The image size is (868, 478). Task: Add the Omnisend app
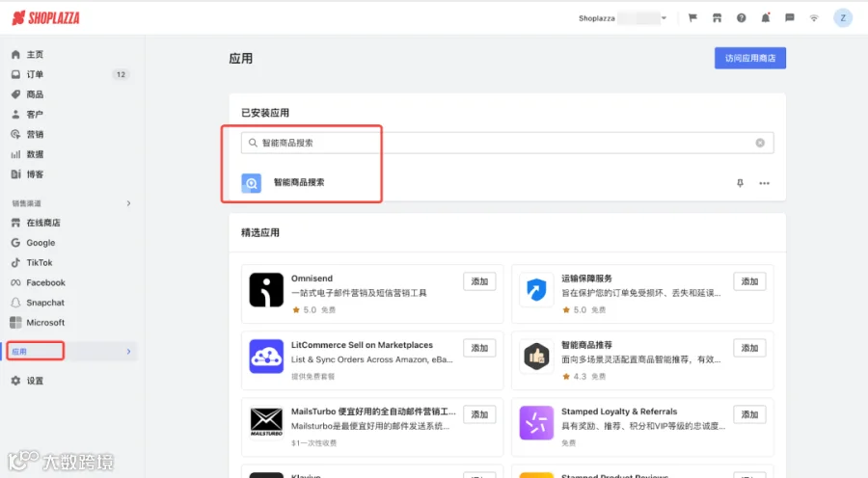[x=479, y=281]
